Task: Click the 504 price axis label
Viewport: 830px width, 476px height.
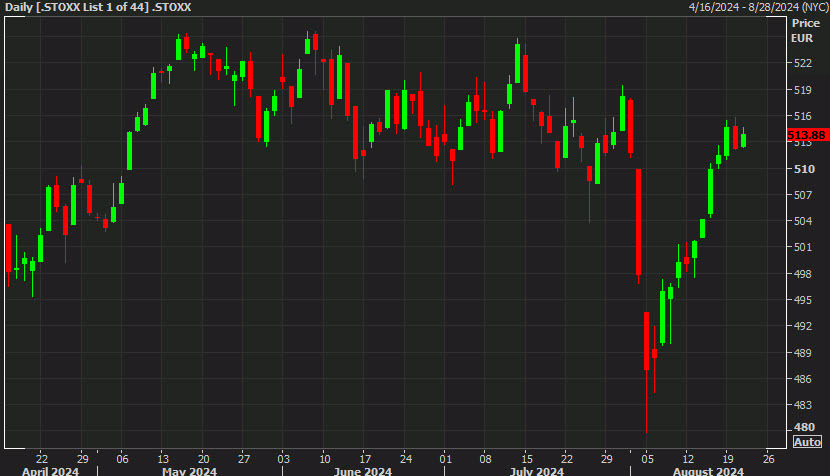Action: pyautogui.click(x=802, y=221)
